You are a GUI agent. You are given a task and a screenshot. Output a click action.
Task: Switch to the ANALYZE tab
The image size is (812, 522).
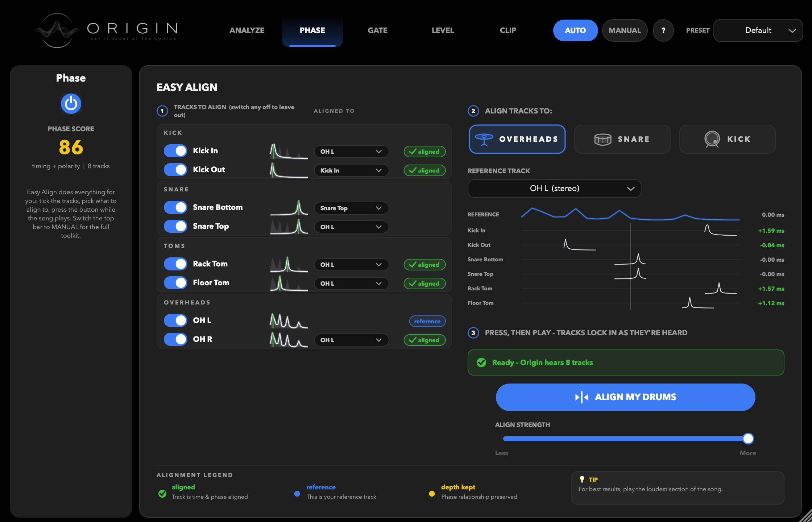point(247,30)
